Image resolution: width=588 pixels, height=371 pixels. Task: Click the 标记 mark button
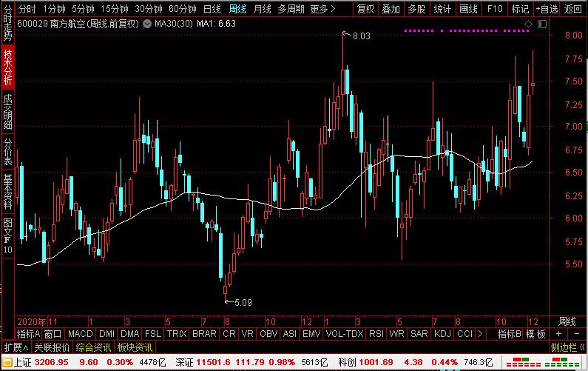(x=520, y=9)
